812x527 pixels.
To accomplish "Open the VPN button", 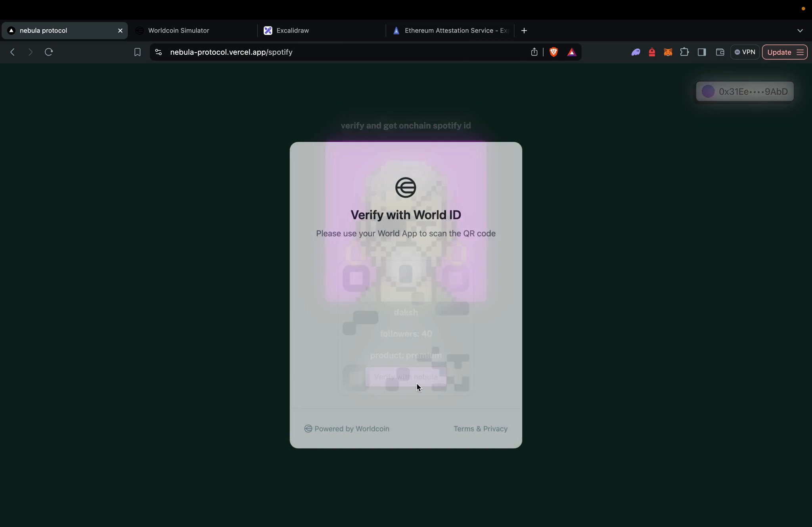I will [745, 52].
